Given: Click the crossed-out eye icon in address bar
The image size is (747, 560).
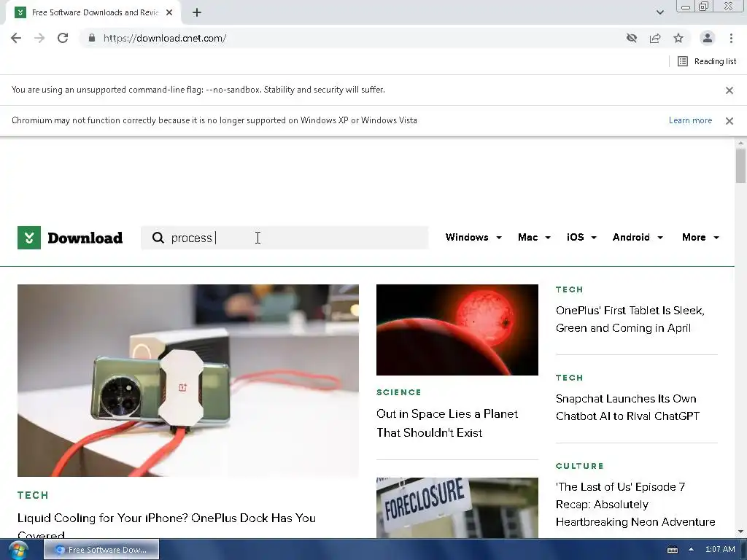Looking at the screenshot, I should [x=632, y=38].
